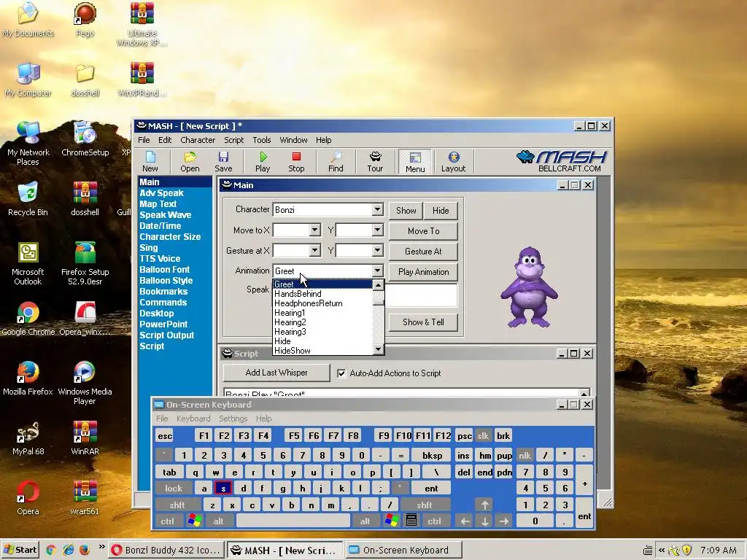This screenshot has height=560, width=747.
Task: Open the TTS Voice sidebar page
Action: tap(160, 259)
